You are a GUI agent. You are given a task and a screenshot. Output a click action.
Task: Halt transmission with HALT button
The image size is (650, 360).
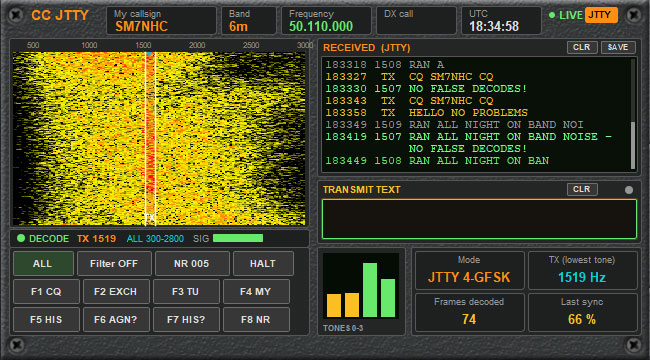(x=263, y=263)
